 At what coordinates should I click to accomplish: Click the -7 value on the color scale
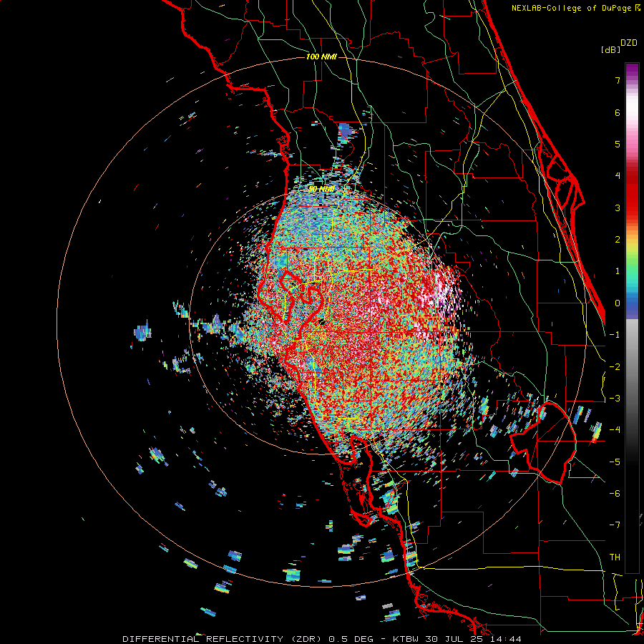pos(615,525)
